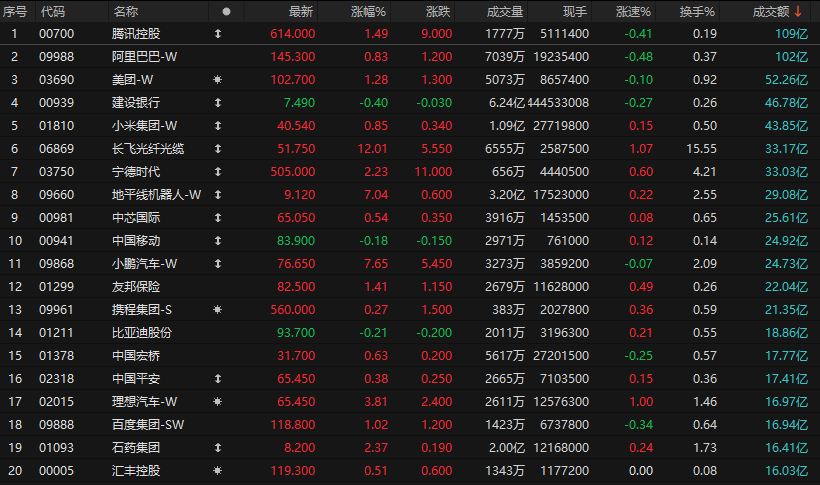Sort the list by 换手% column
The height and width of the screenshot is (485, 820).
point(697,12)
